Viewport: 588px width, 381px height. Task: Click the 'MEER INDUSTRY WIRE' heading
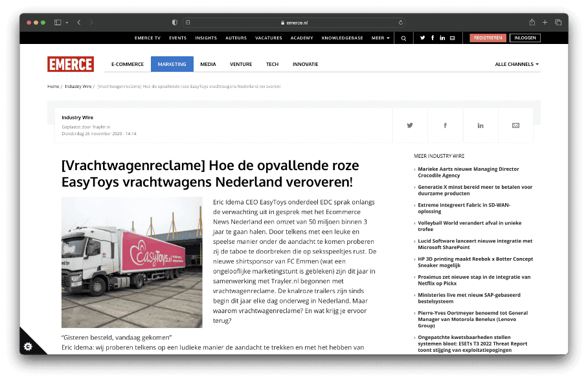pos(439,156)
